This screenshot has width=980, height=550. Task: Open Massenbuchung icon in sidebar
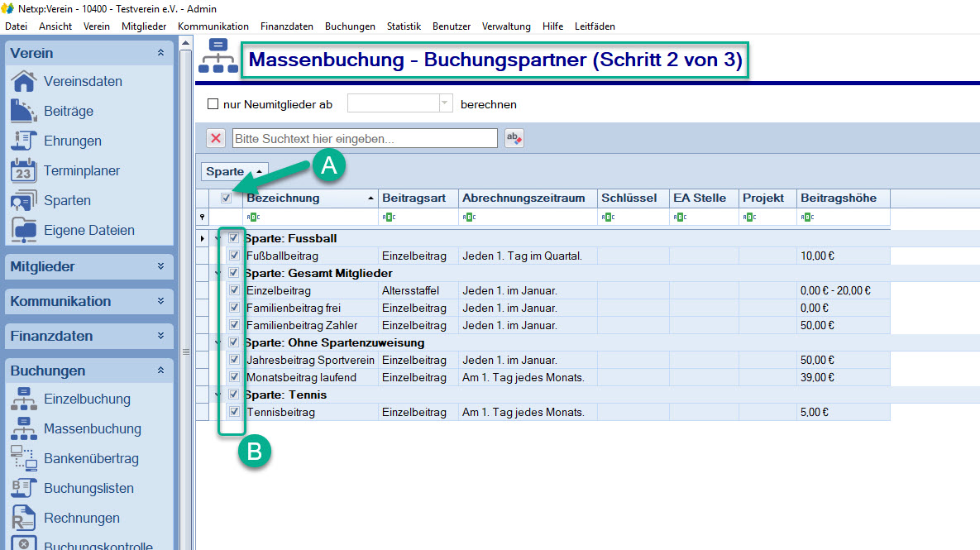click(x=24, y=428)
